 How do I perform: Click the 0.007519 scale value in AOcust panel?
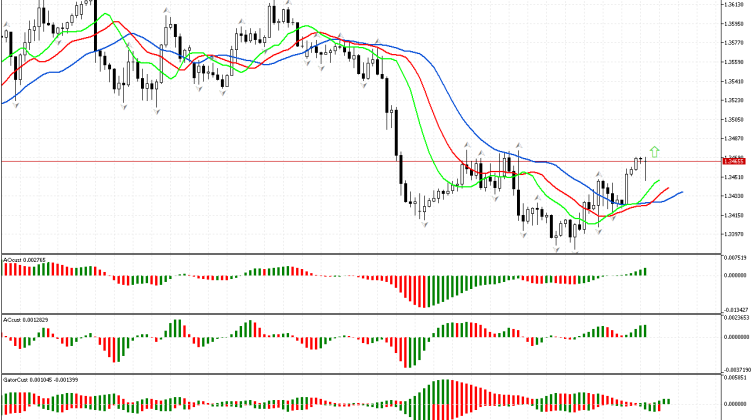(737, 258)
